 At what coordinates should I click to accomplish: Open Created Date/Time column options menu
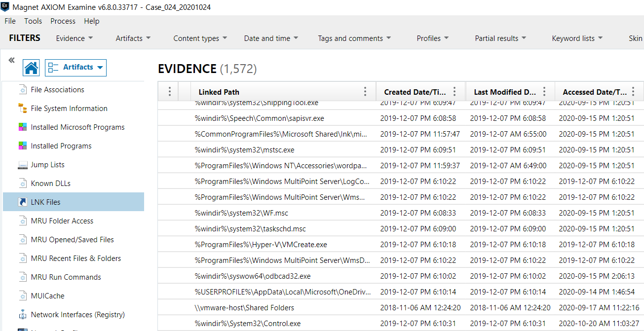point(455,92)
